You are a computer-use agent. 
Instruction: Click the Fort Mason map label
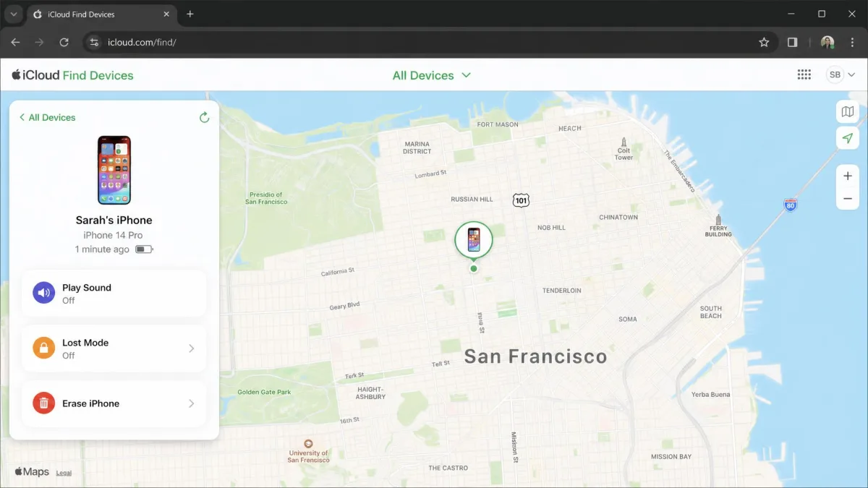point(498,124)
